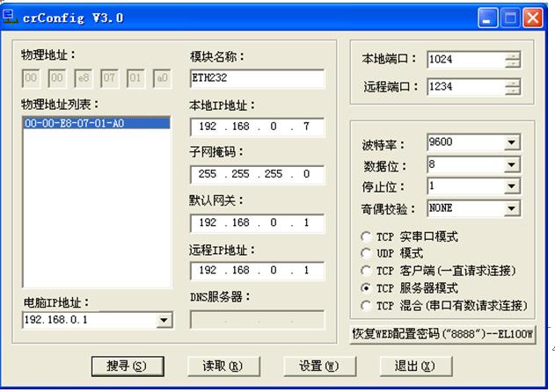Viewport: 555px width, 392px height.
Task: Click the 远程端口 field showing 1234
Action: coord(465,87)
